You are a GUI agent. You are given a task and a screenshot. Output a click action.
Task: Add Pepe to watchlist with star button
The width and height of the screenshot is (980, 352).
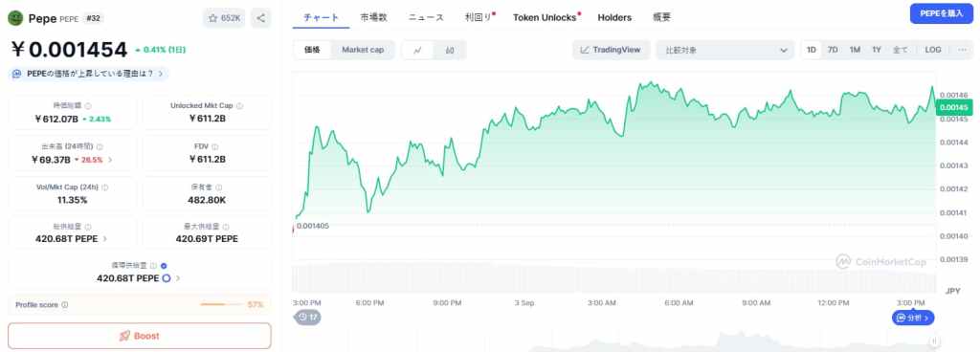[224, 18]
